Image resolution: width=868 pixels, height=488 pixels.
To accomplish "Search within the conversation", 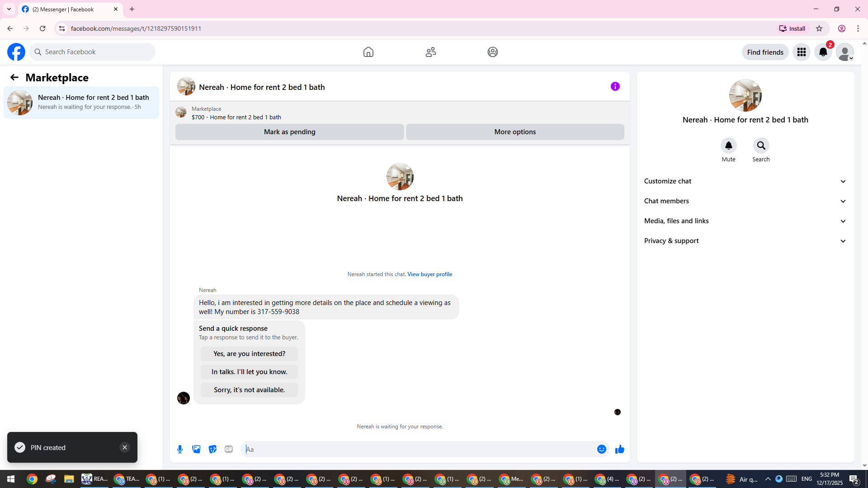I will pyautogui.click(x=761, y=146).
